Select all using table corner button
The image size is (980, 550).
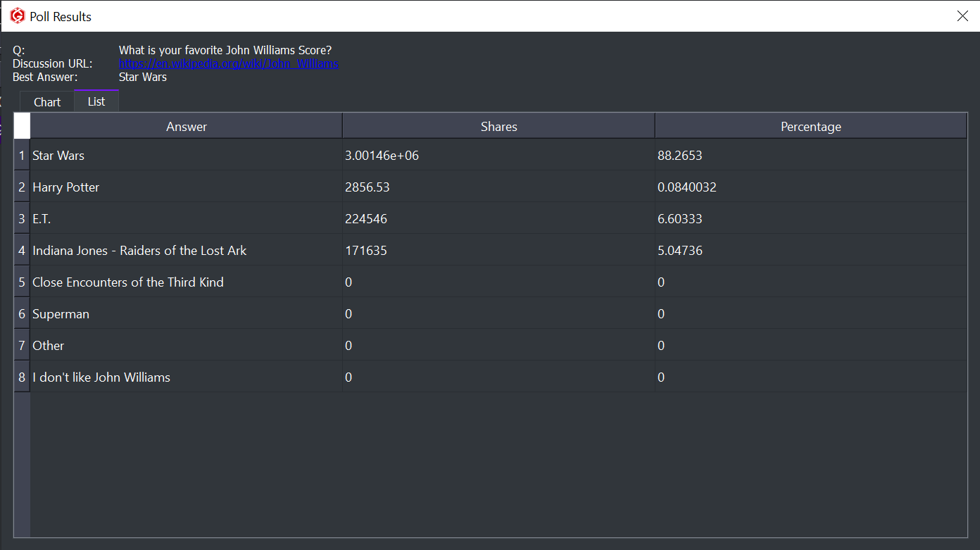click(x=22, y=126)
